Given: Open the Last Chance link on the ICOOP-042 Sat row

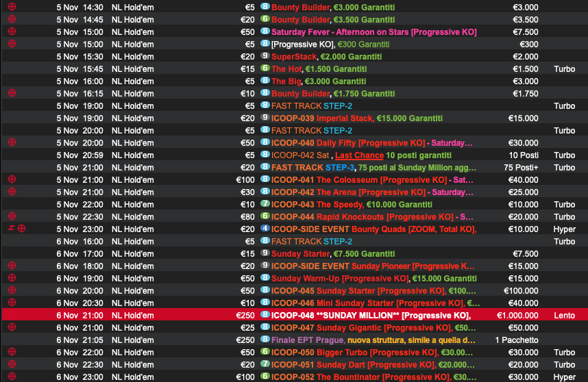Looking at the screenshot, I should (359, 155).
